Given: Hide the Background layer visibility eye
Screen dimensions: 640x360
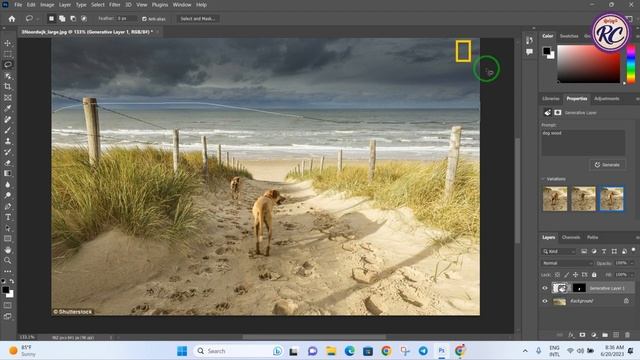Looking at the screenshot, I should pyautogui.click(x=545, y=301).
